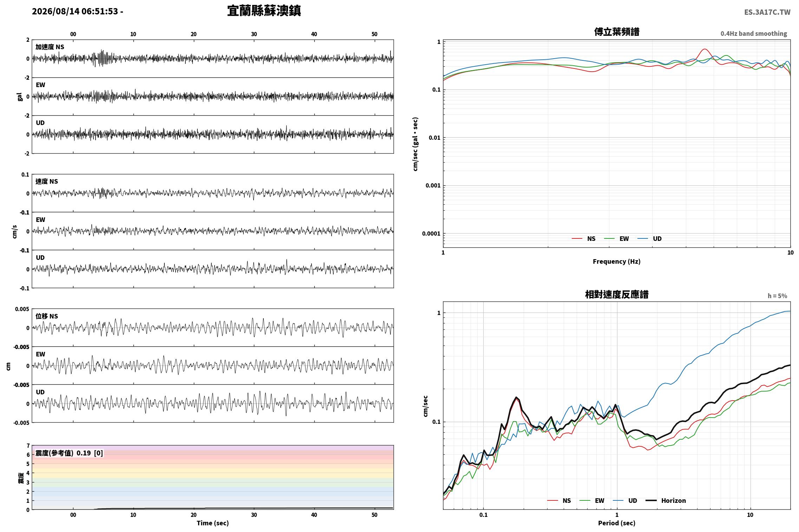The image size is (799, 532).
Task: Click the 0.4Hz band smoothing label
Action: click(754, 34)
